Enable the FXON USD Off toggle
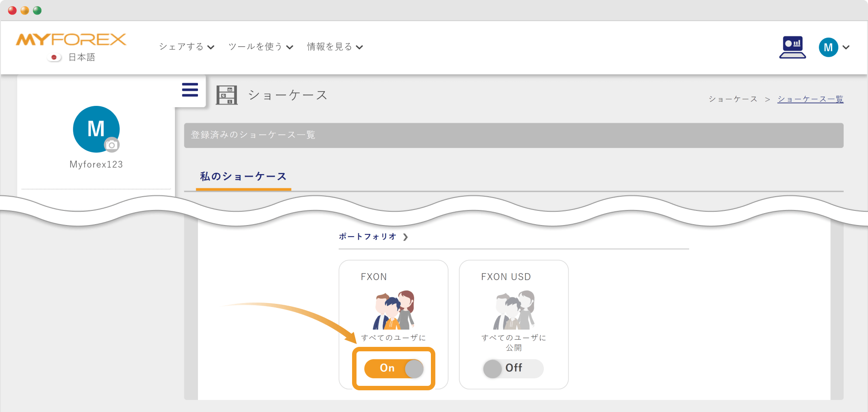Screen dimensions: 868x412 pyautogui.click(x=512, y=369)
